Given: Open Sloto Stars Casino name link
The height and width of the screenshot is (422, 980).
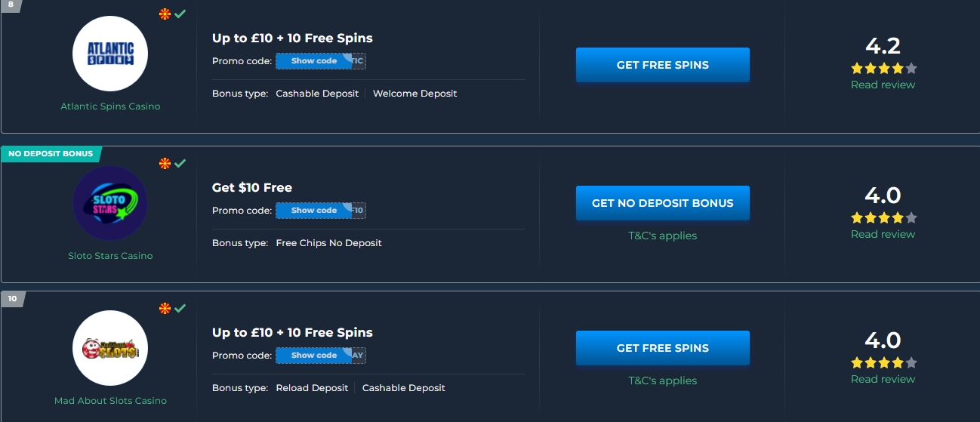Looking at the screenshot, I should [110, 256].
